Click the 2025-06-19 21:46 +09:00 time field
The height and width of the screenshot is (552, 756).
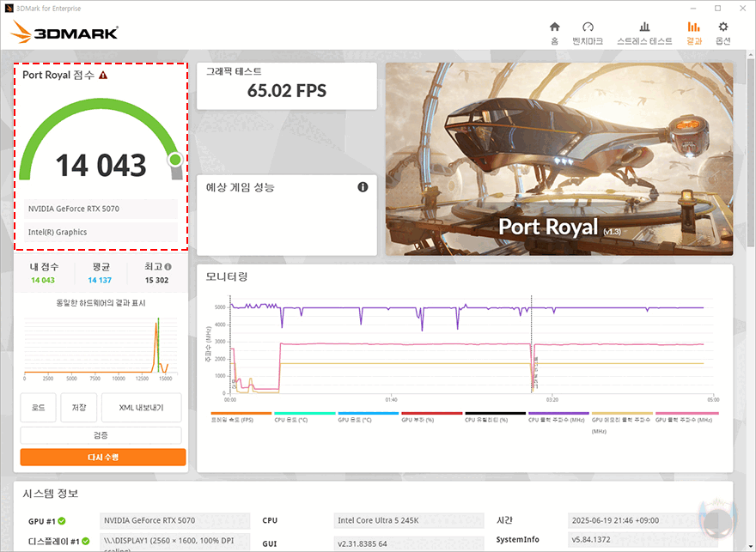coord(643,521)
